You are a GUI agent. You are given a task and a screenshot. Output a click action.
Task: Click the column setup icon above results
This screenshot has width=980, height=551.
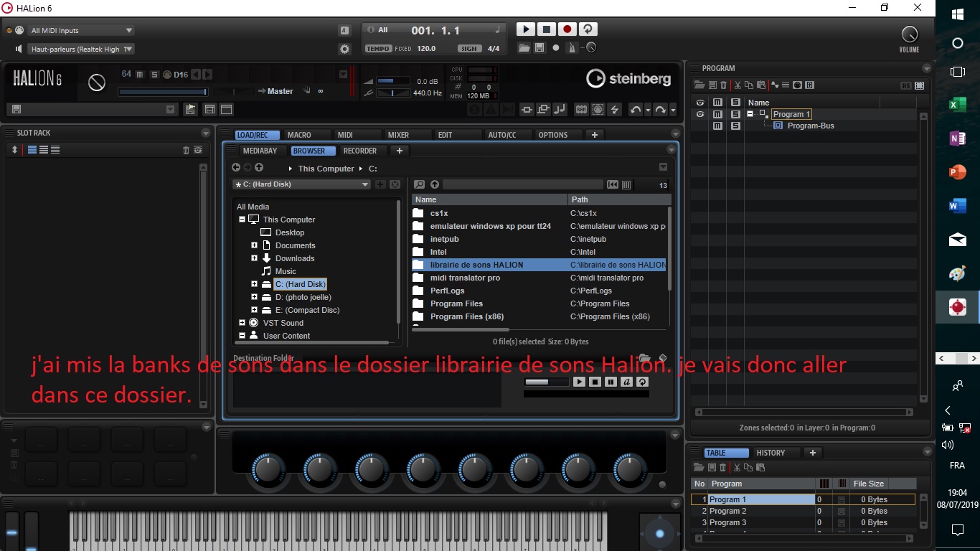tap(626, 184)
